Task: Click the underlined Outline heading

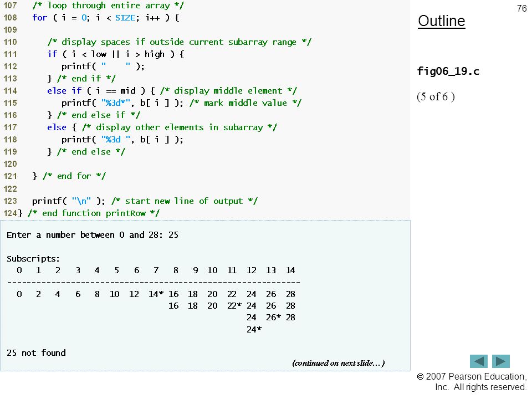Action: click(x=442, y=21)
